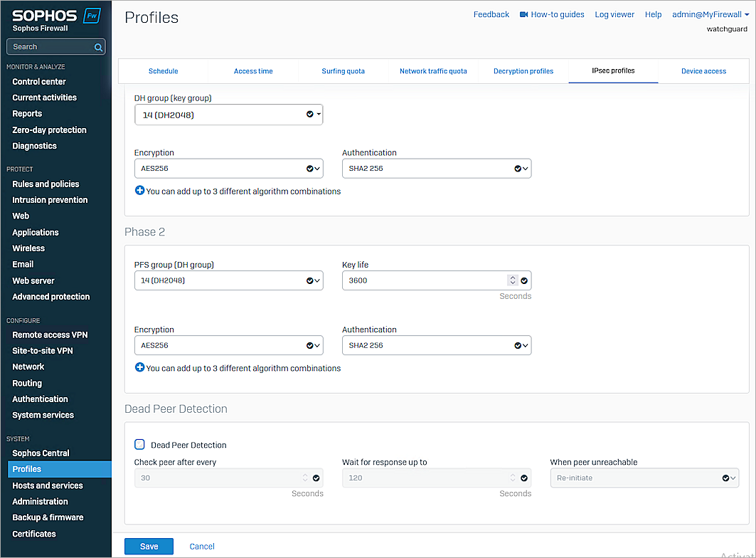Click the plus icon to add Phase 2 algorithm combination
This screenshot has height=558, width=756.
click(139, 368)
